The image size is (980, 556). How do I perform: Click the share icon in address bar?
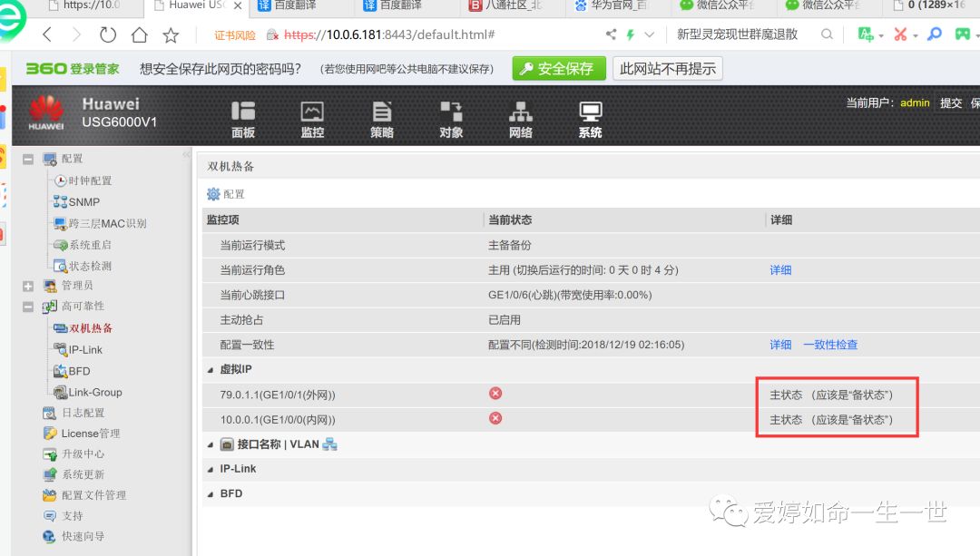coord(611,34)
